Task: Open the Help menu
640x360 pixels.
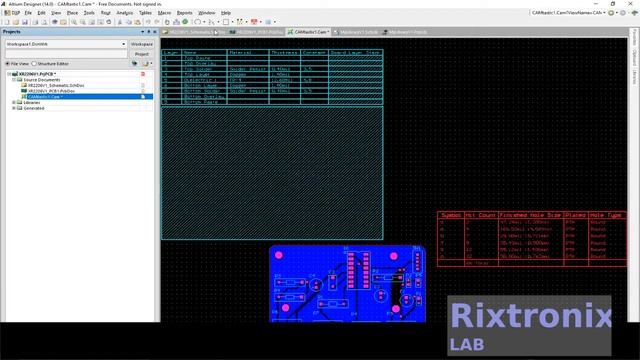Action: pyautogui.click(x=226, y=13)
